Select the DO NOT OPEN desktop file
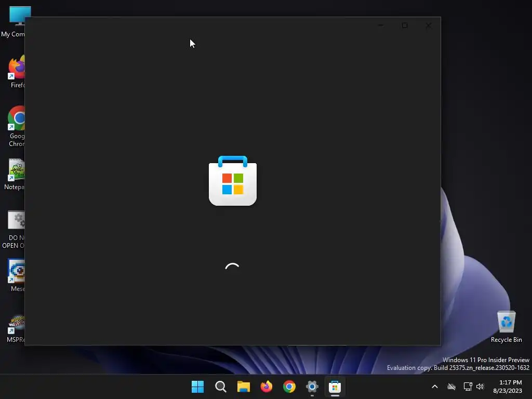The height and width of the screenshot is (399, 532). click(14, 230)
